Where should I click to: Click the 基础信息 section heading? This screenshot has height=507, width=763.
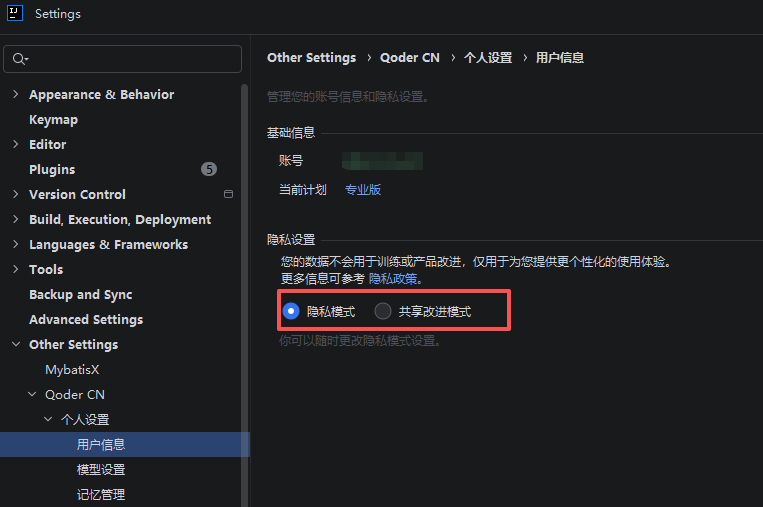291,133
